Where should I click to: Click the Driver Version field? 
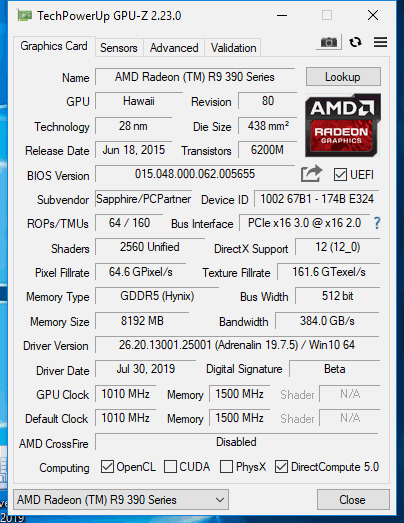[237, 345]
